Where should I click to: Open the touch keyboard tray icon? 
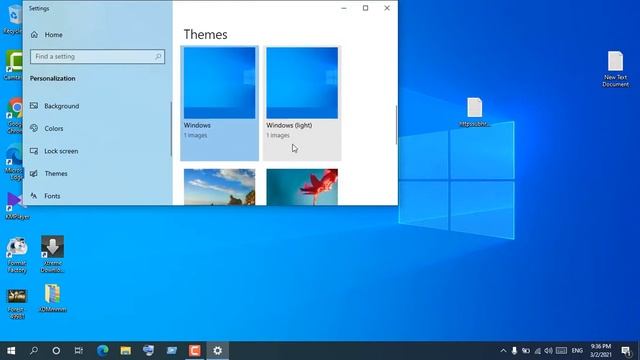click(561, 351)
